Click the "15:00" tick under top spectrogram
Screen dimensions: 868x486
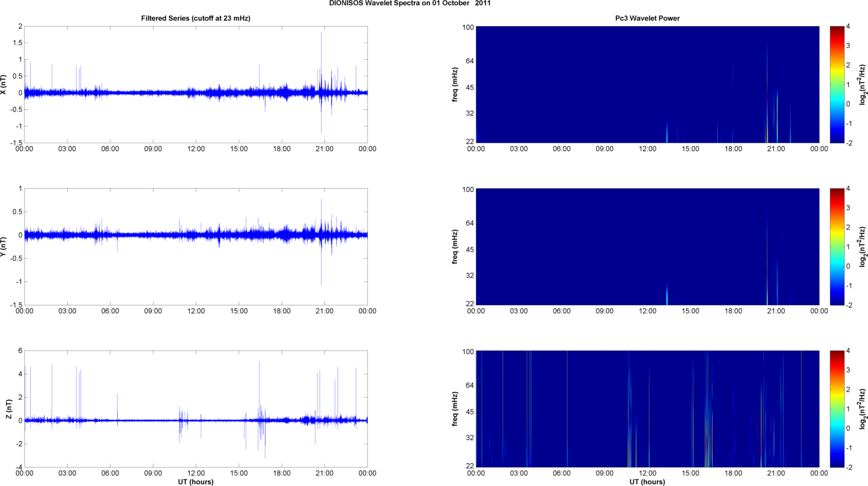(690, 149)
